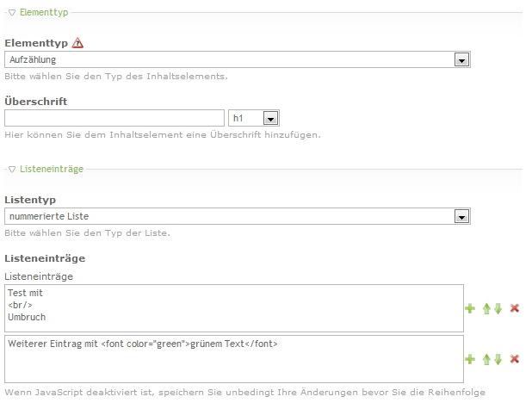The width and height of the screenshot is (532, 409).
Task: Delete the 'Test mit' list entry
Action: click(x=515, y=308)
